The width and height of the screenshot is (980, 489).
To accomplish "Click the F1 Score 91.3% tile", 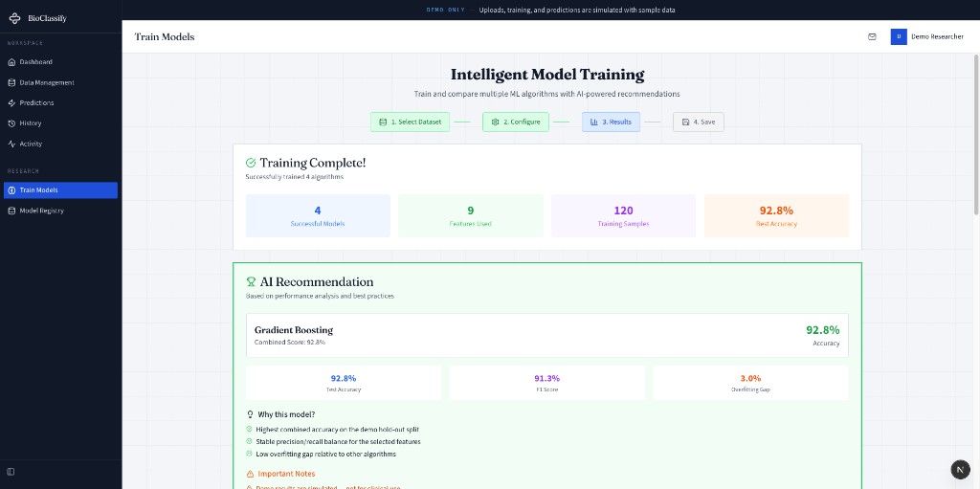I will [546, 383].
